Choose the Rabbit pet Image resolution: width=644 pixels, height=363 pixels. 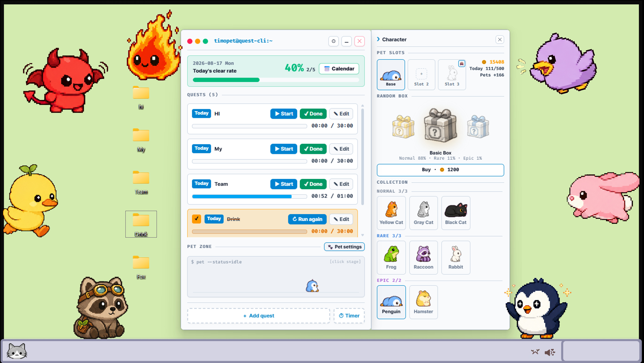click(456, 258)
